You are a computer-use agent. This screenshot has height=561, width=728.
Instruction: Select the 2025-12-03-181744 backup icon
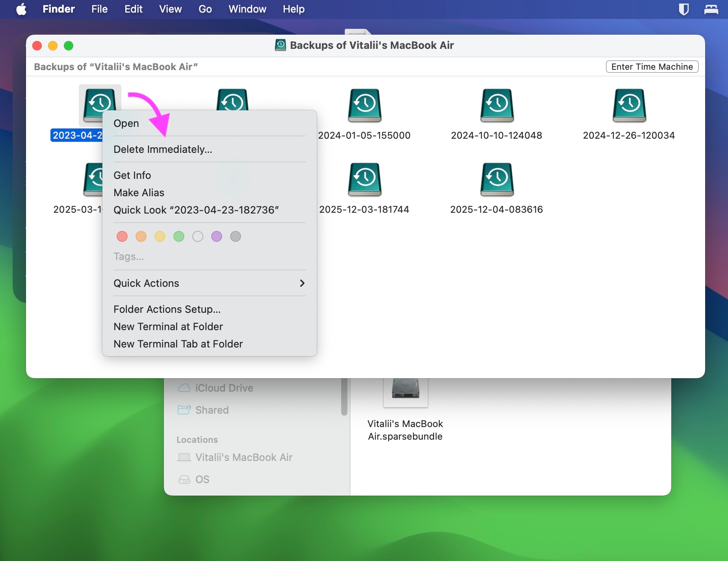coord(364,179)
